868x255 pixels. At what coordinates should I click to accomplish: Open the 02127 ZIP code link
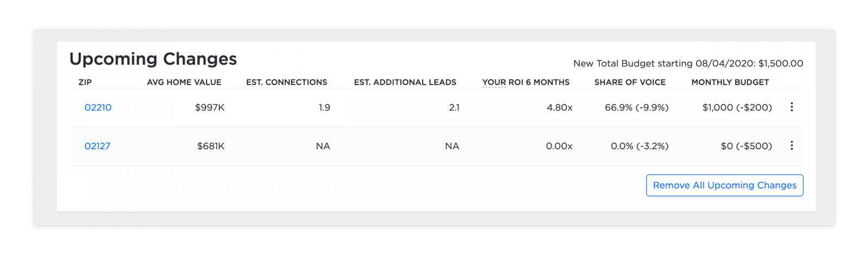(98, 146)
